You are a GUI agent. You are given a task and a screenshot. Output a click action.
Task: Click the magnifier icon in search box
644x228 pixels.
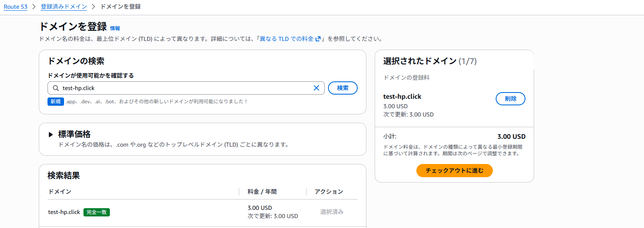click(x=55, y=88)
